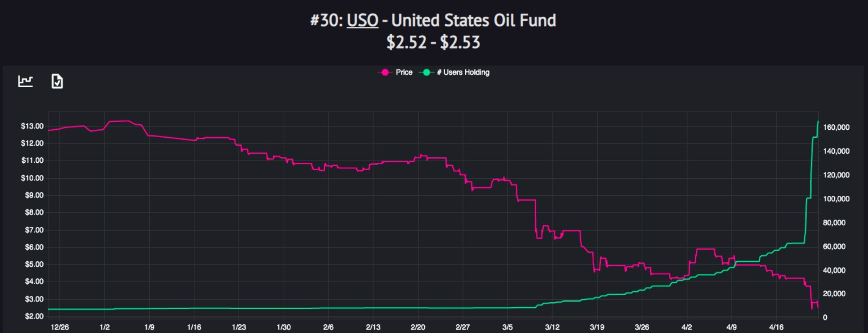Click the $7.00 label on the left axis
The width and height of the screenshot is (868, 333).
(34, 230)
